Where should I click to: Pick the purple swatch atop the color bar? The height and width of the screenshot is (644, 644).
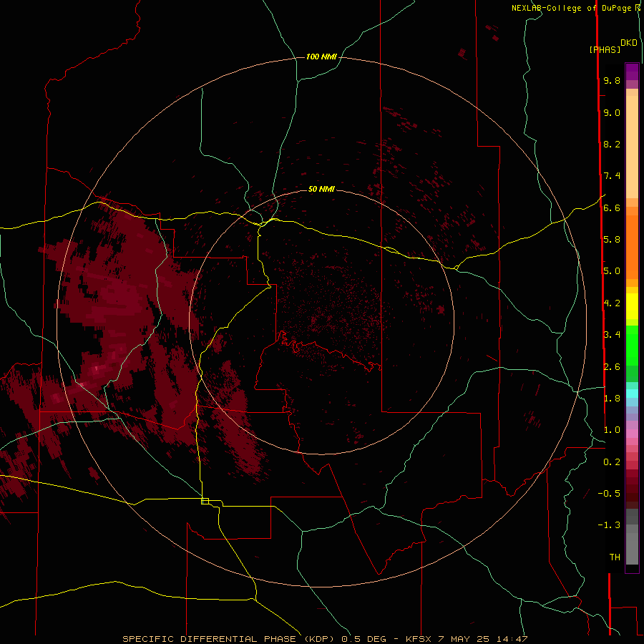coord(632,72)
